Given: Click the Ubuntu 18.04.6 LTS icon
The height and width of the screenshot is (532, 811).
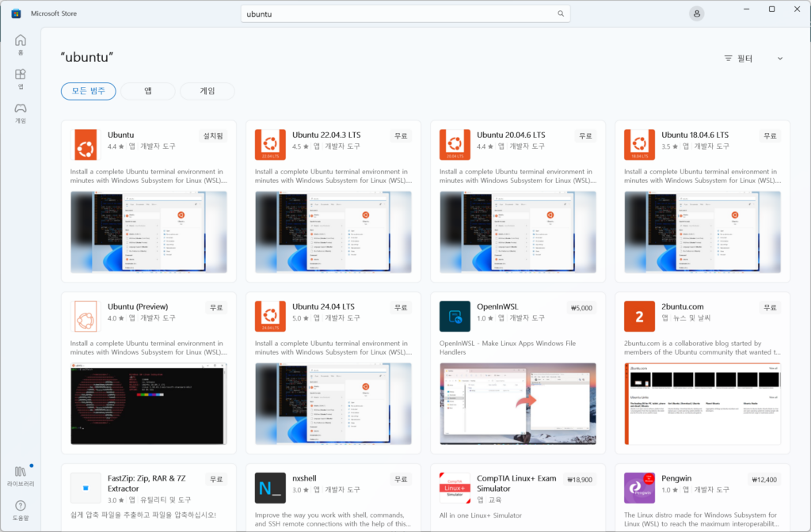Looking at the screenshot, I should pyautogui.click(x=639, y=144).
